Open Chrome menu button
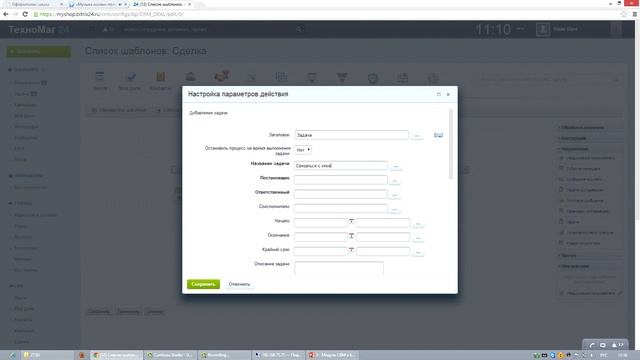640x360 pixels. pos(635,14)
